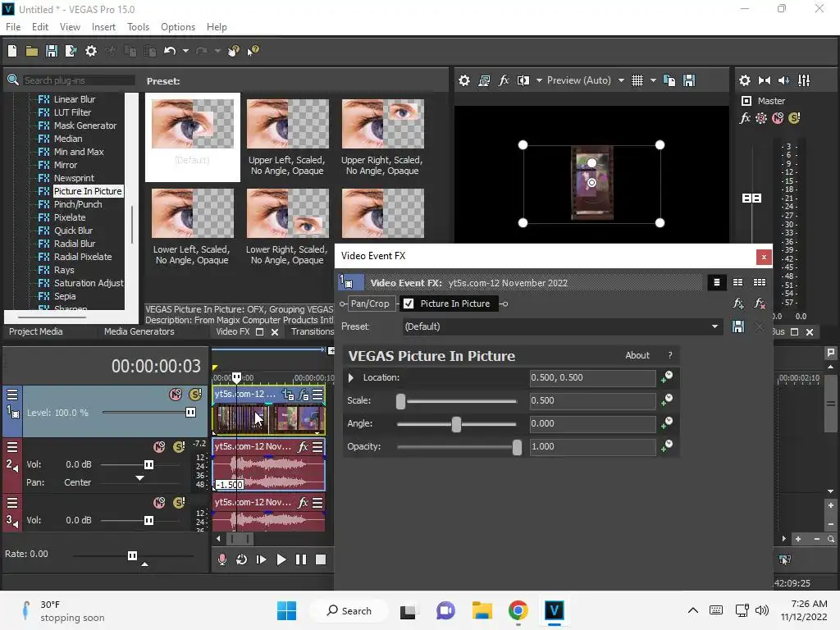The height and width of the screenshot is (630, 840).
Task: Switch to Media Generators tab
Action: 139,331
